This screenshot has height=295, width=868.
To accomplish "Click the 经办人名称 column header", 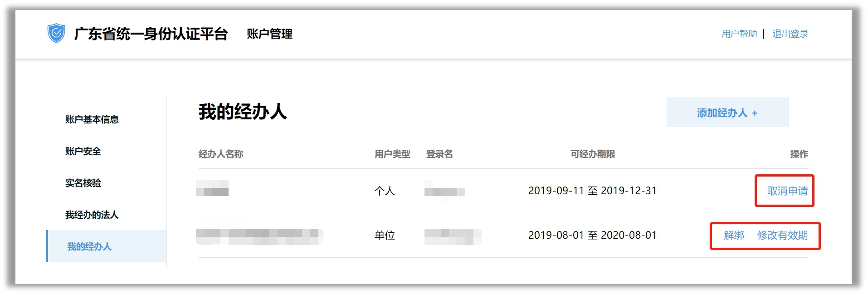I will pyautogui.click(x=221, y=154).
